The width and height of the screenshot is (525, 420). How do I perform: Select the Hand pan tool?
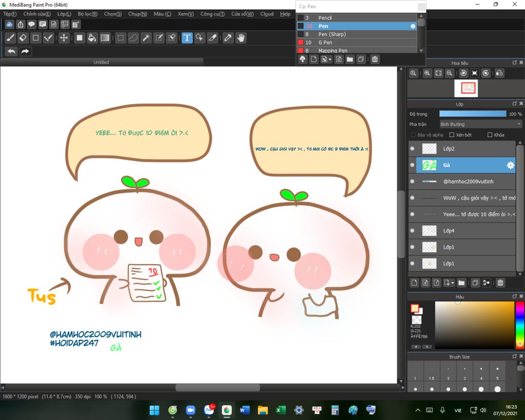241,38
